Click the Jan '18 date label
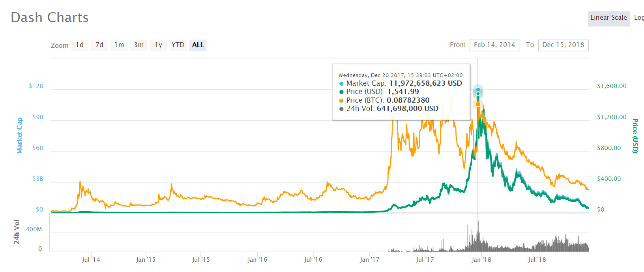The width and height of the screenshot is (644, 272). [481, 260]
